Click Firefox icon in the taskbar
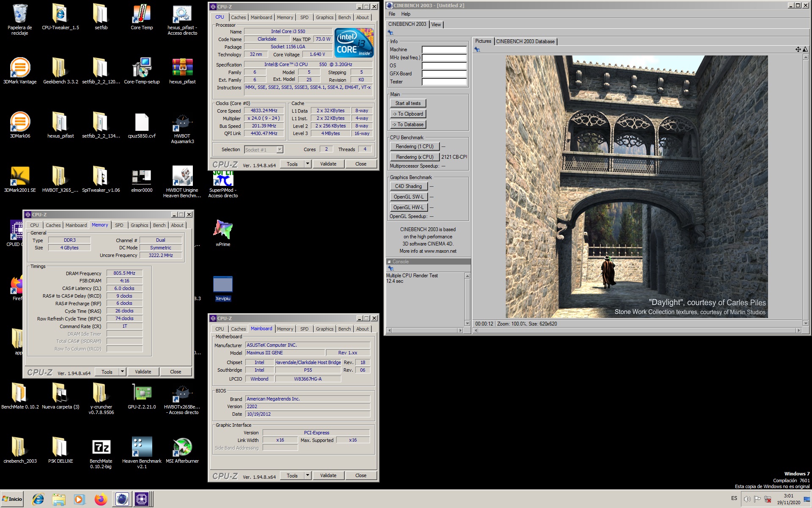 (101, 499)
